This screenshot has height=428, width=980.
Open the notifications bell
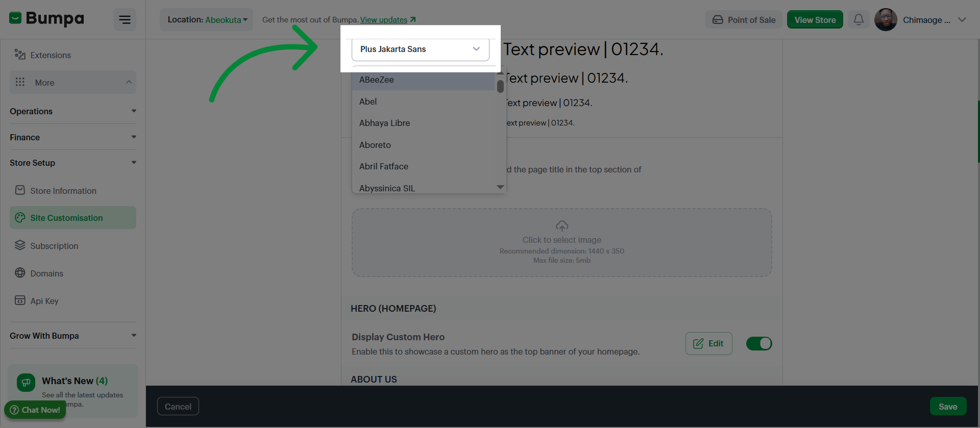pyautogui.click(x=859, y=20)
